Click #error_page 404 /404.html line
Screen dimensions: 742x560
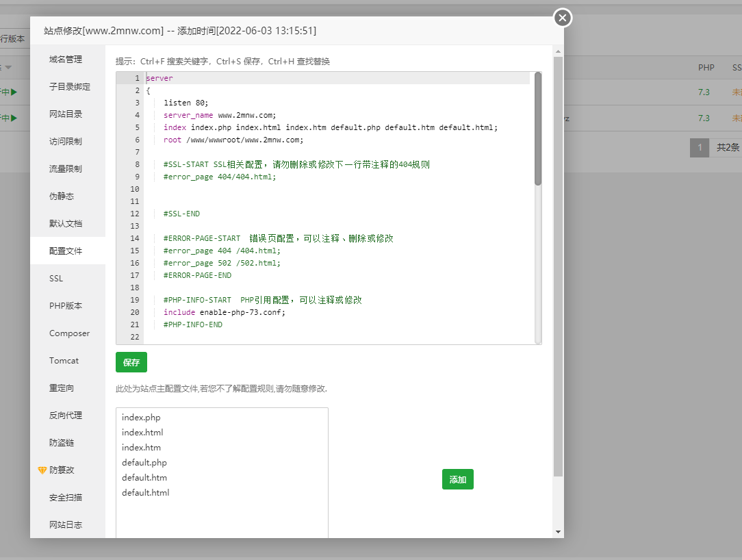(x=222, y=251)
